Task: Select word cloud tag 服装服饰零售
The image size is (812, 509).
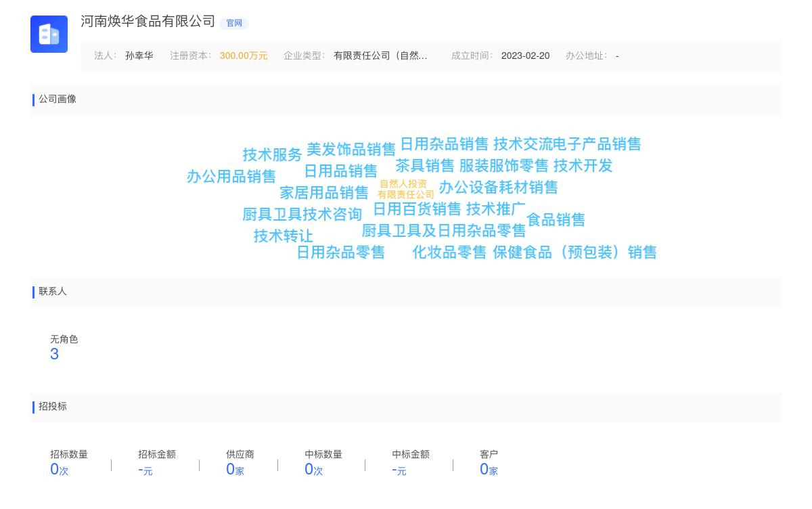Action: 504,166
